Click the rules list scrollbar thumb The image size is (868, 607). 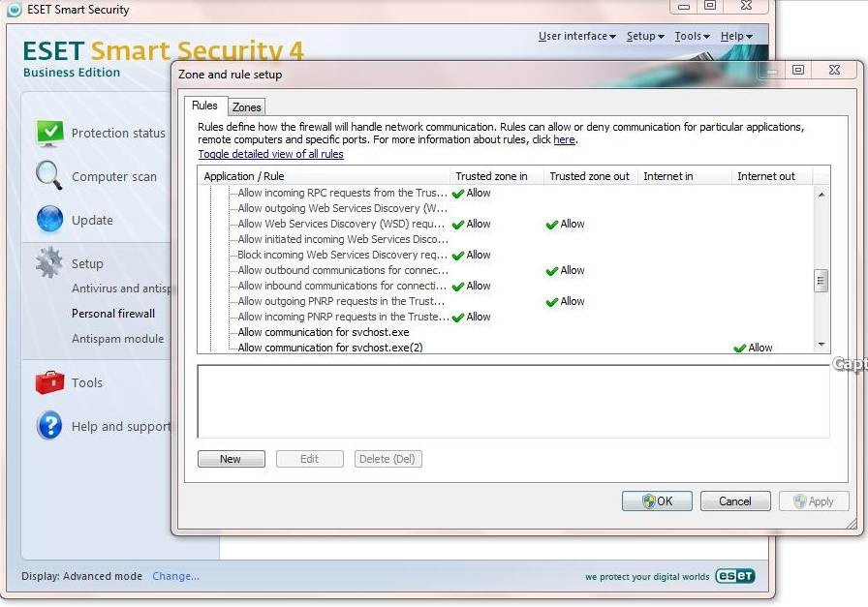(821, 281)
